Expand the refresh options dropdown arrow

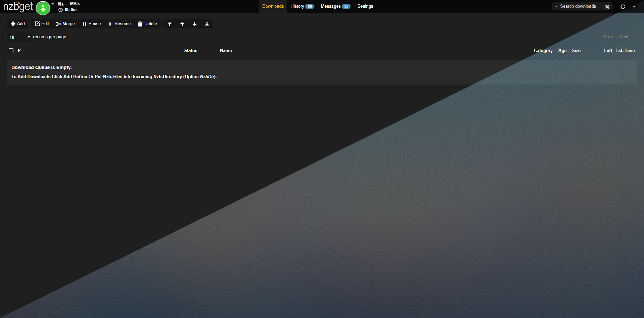634,6
